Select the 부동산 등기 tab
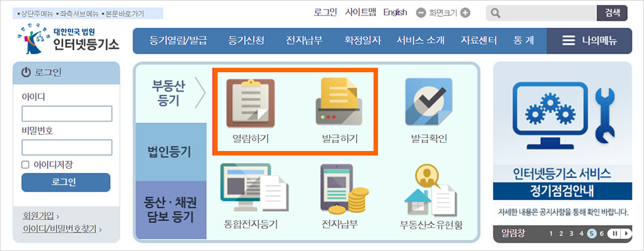The height and width of the screenshot is (251, 644). (171, 94)
